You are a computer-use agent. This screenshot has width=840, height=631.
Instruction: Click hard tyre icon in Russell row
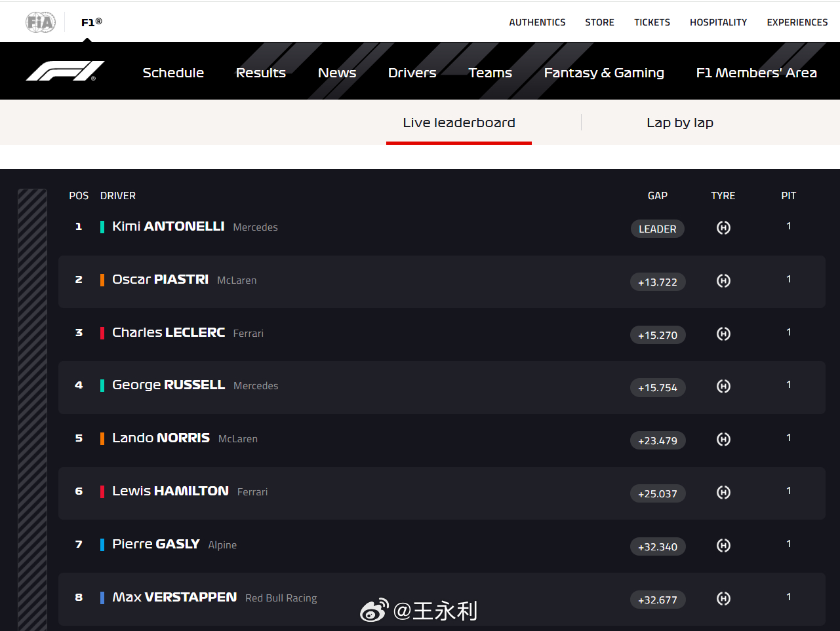(x=723, y=387)
